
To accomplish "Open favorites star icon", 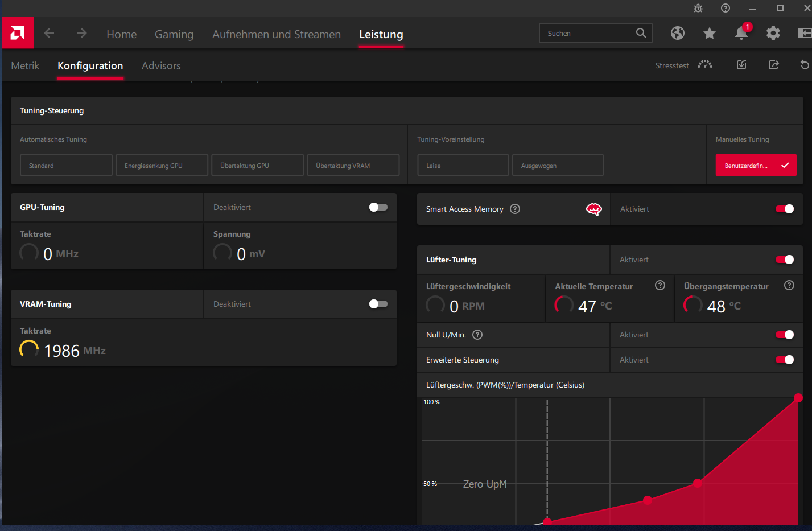I will tap(710, 33).
